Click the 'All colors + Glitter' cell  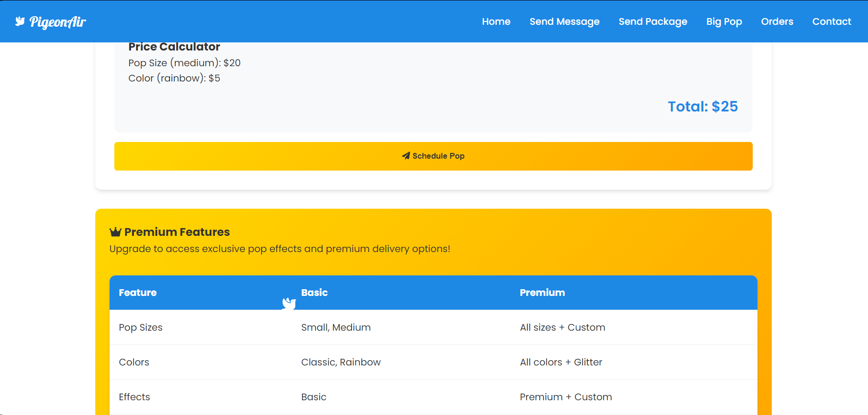(x=561, y=362)
